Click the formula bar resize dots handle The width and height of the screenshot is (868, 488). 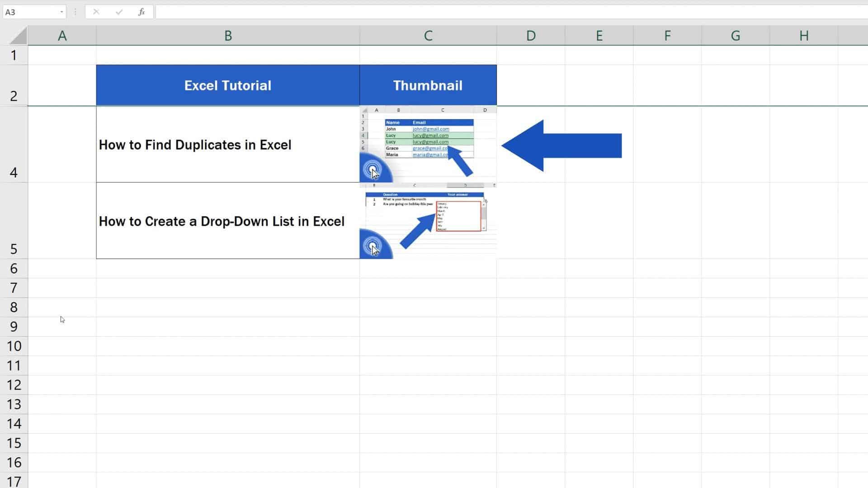pos(75,12)
